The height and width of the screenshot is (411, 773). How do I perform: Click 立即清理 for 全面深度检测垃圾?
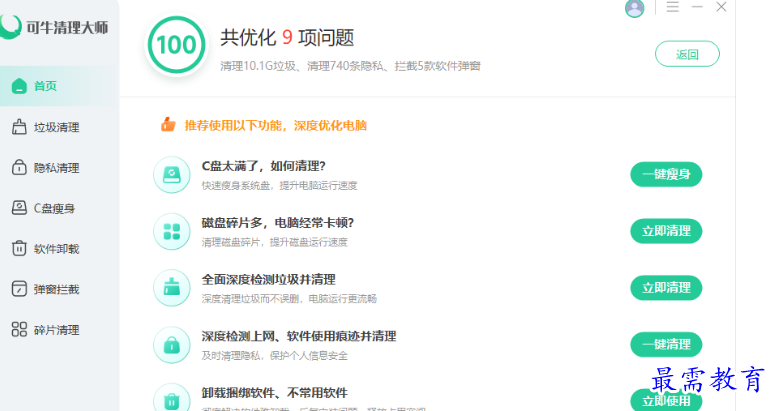[666, 288]
